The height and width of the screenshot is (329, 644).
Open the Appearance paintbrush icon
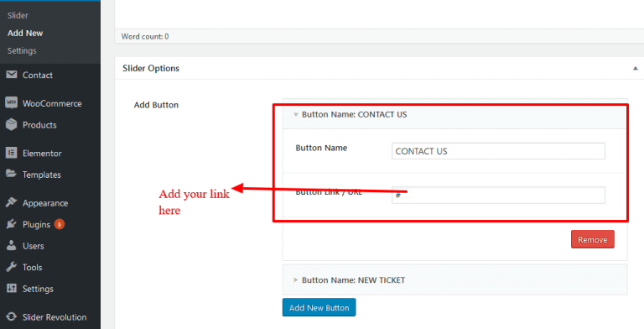[12, 202]
